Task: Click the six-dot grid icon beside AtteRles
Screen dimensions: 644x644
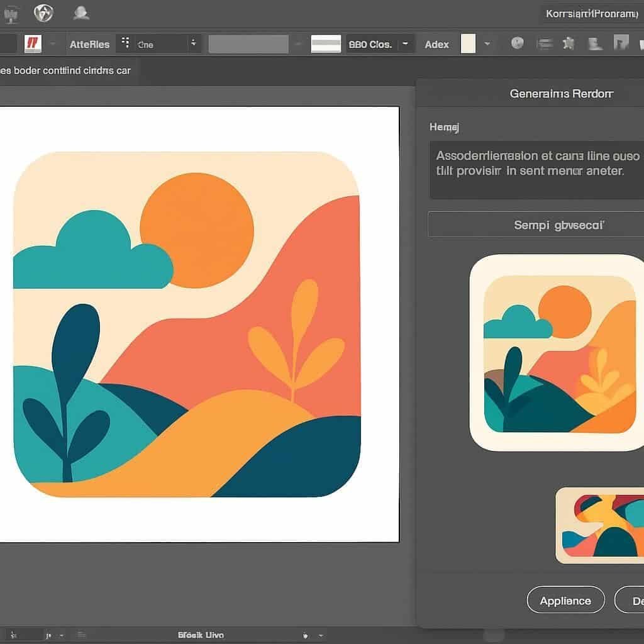Action: coord(125,43)
